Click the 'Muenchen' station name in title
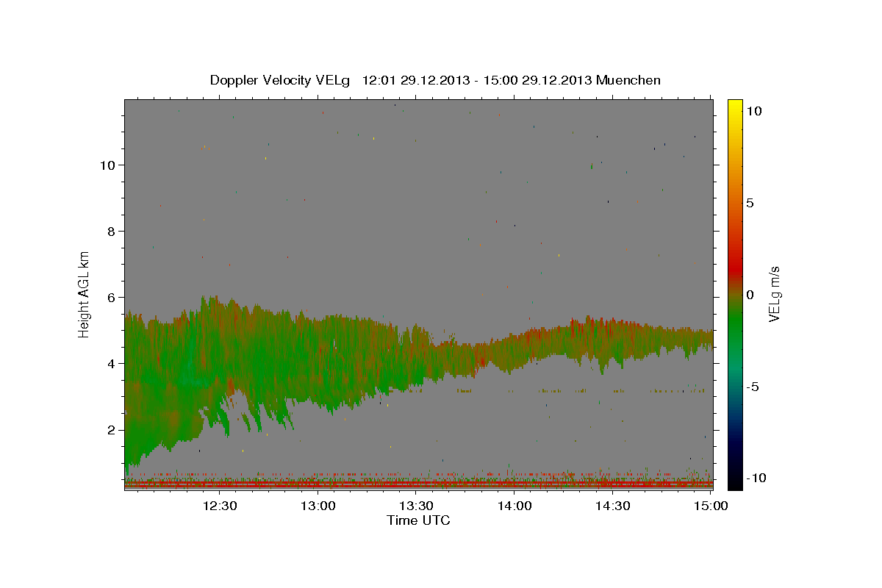Viewport: 882px width, 588px height. click(628, 80)
